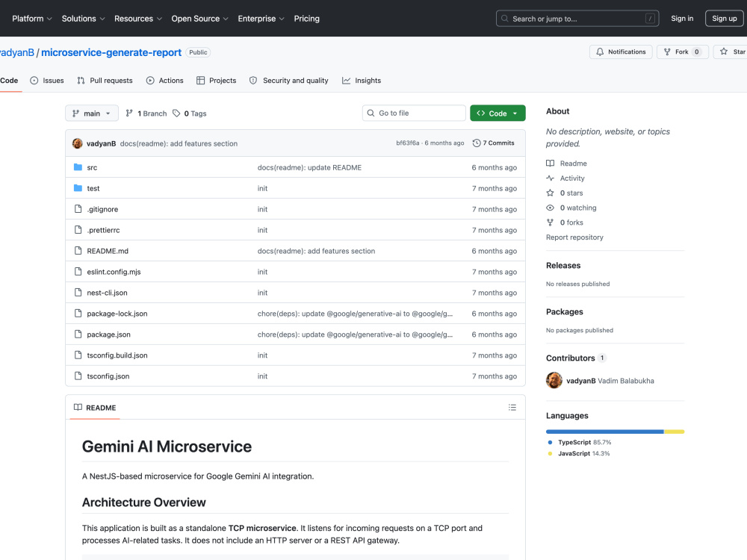Click branch icon beside 1 Branch

pyautogui.click(x=129, y=113)
